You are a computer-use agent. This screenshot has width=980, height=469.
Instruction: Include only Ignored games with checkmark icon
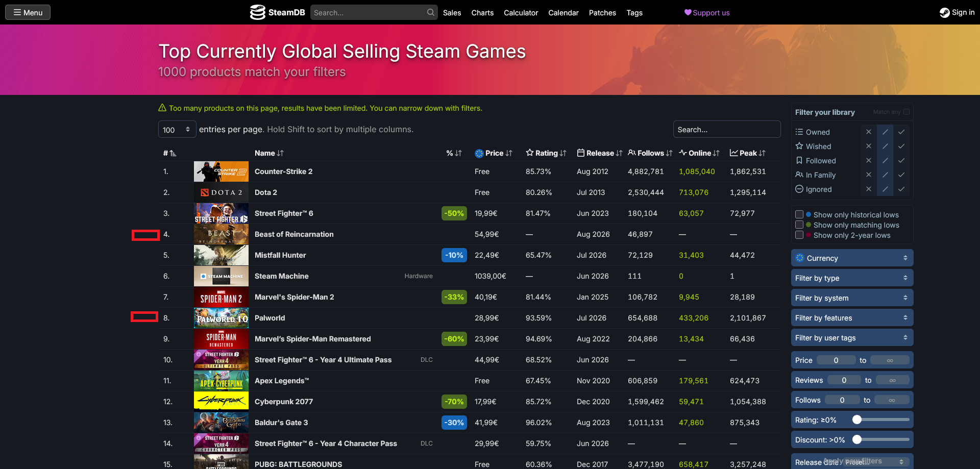[x=901, y=189]
